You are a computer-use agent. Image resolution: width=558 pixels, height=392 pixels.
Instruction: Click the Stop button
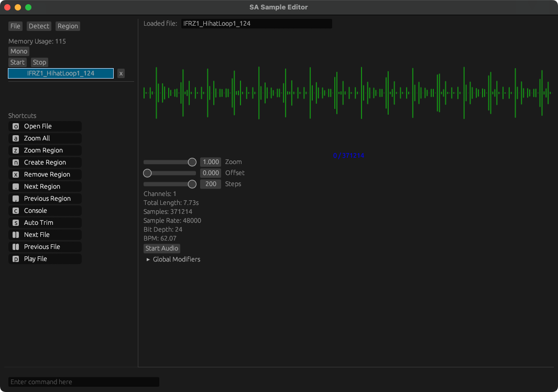pyautogui.click(x=39, y=62)
